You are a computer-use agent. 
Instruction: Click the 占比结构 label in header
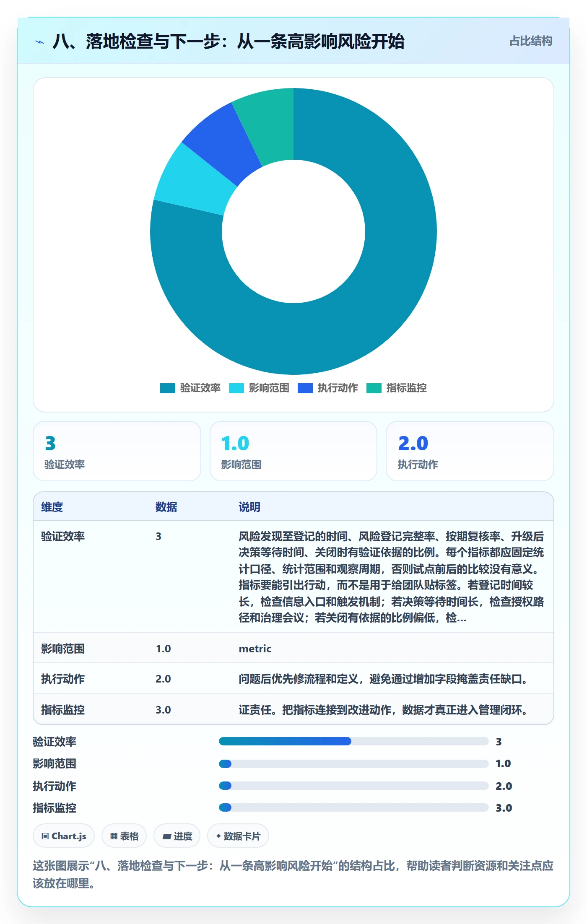pos(531,41)
